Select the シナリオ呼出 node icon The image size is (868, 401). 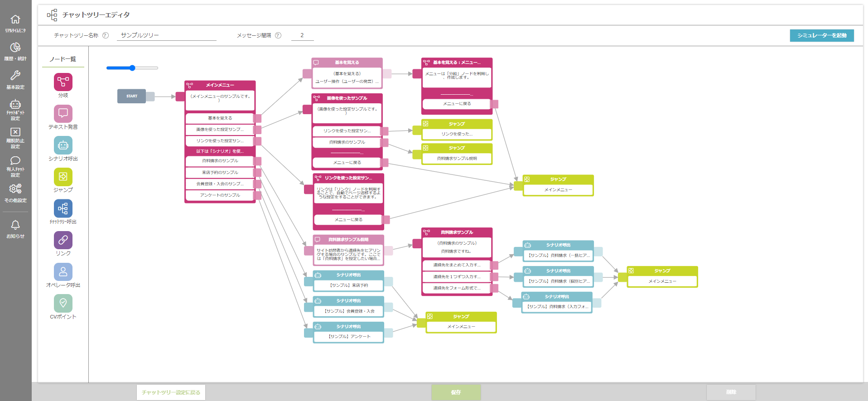63,145
